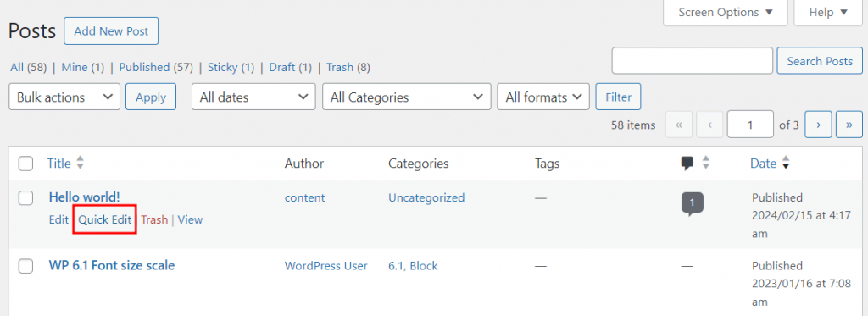The height and width of the screenshot is (316, 868).
Task: Filter by Sticky (1) posts
Action: [x=231, y=68]
